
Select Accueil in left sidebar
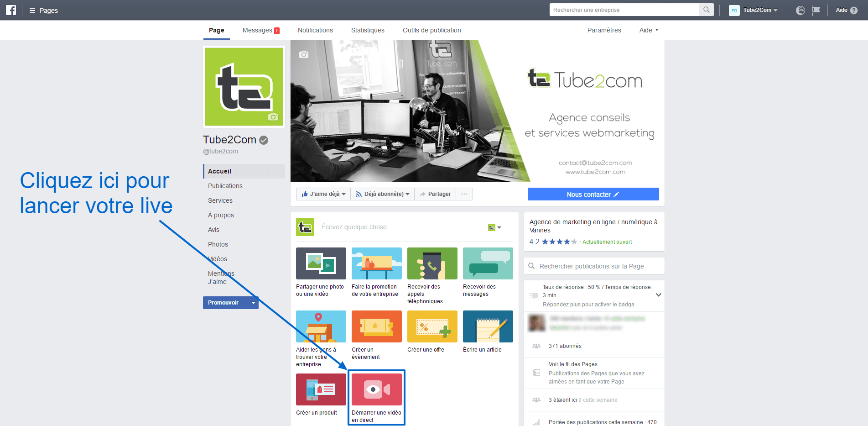[x=244, y=171]
